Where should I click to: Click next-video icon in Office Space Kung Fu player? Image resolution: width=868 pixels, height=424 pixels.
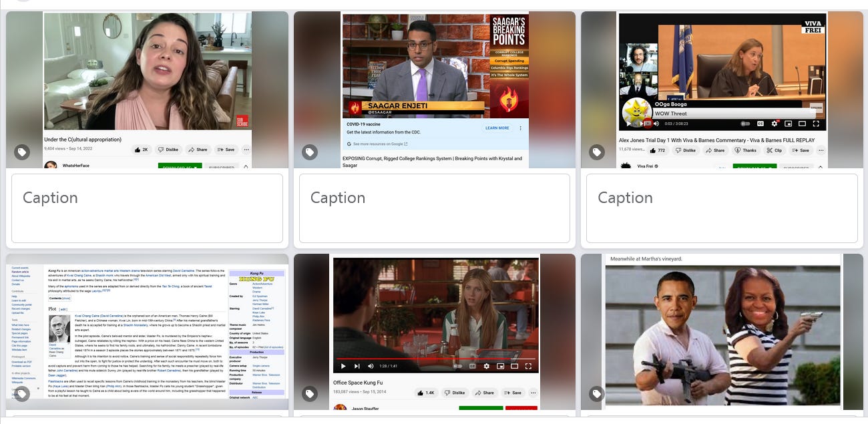357,366
